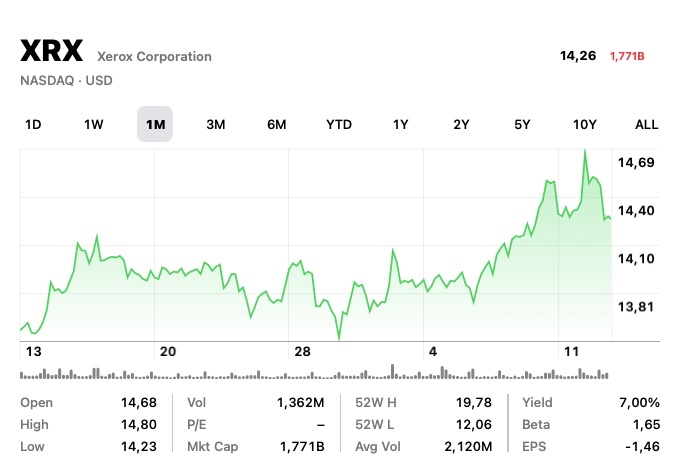Click the NASDAQ · USD label
Screen dimensions: 681x472
[x=66, y=81]
